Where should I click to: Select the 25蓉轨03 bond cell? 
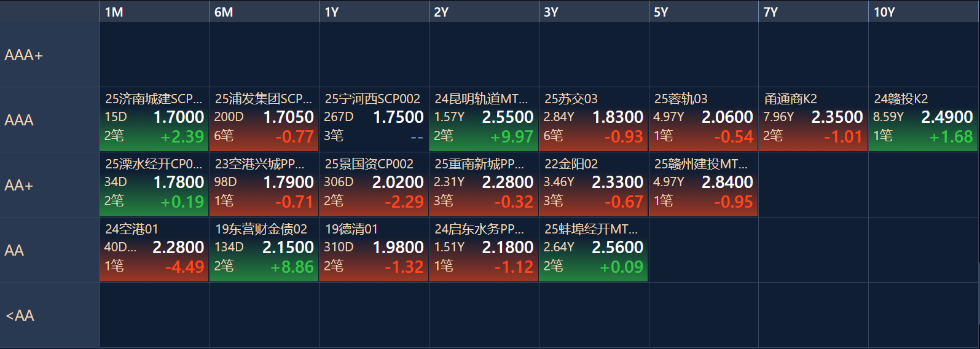[704, 119]
